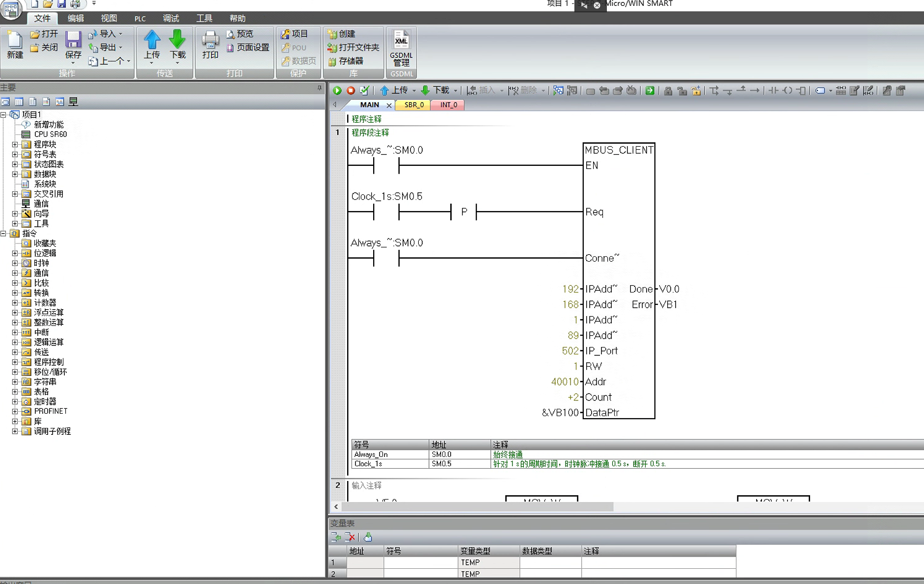The image size is (924, 584).
Task: Click the horizontal scrollbar of the ladder editor
Action: (477, 506)
